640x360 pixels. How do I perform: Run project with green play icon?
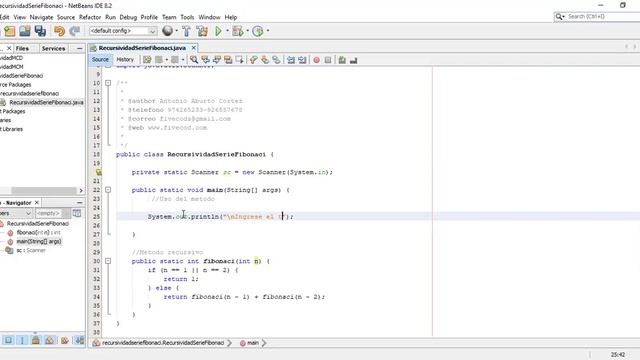click(x=218, y=31)
